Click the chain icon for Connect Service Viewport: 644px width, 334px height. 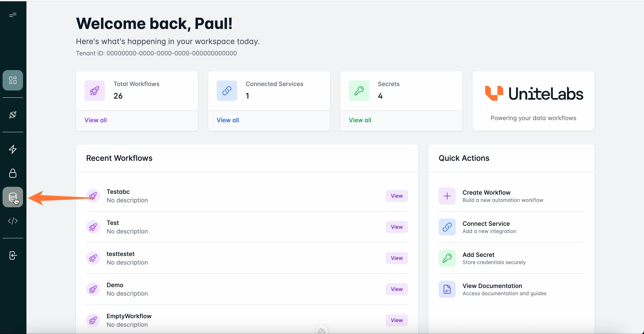(447, 227)
